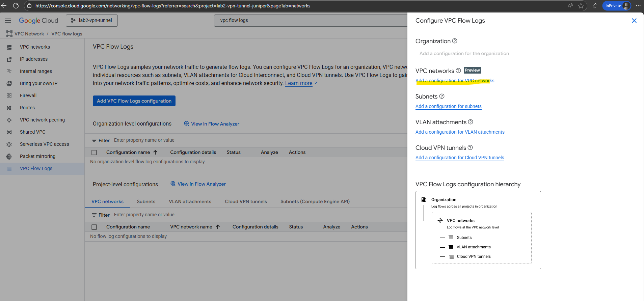Switch to the VLAN attachments tab
The width and height of the screenshot is (644, 301).
pos(190,201)
